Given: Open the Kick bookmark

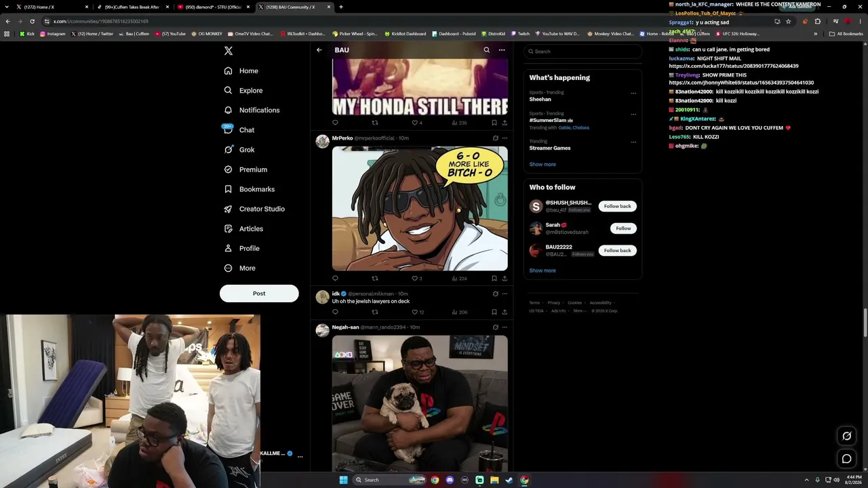Looking at the screenshot, I should (x=27, y=34).
